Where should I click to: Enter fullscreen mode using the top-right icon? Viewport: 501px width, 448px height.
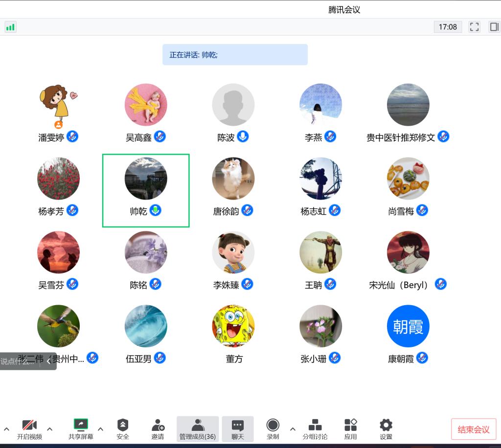point(474,27)
